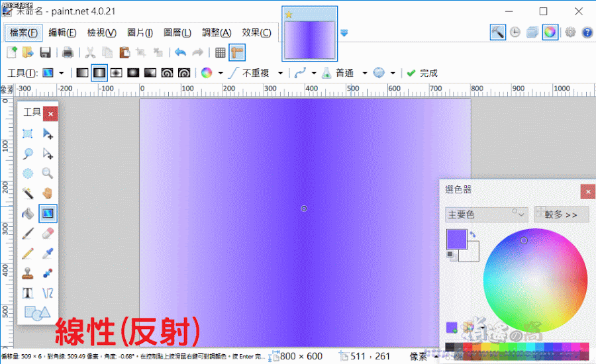This screenshot has width=596, height=364.
Task: Select the Rectangle Select tool
Action: coord(27,134)
